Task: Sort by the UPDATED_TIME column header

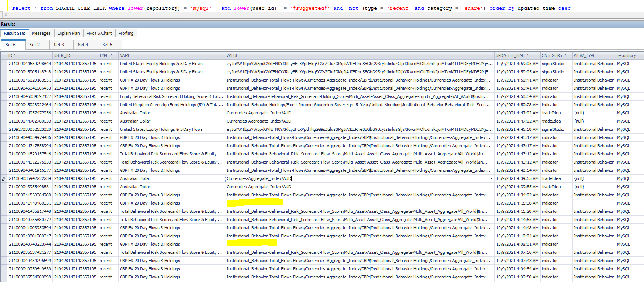Action: click(517, 55)
